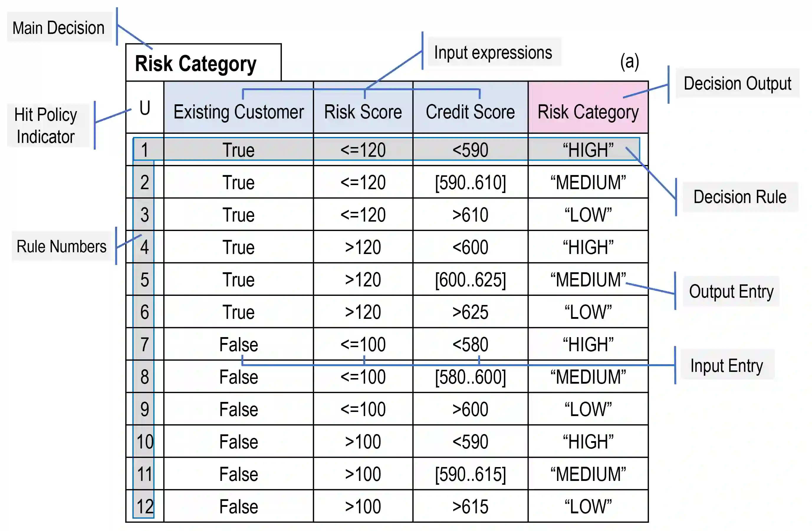Select the [580..600] credit score cell
Screen dimensions: 812x531
coord(470,377)
